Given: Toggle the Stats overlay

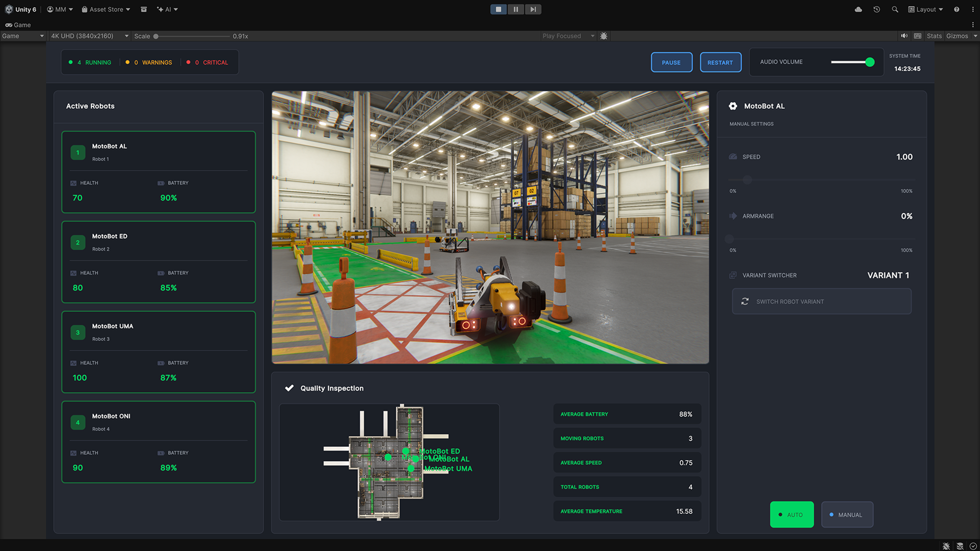Looking at the screenshot, I should (934, 36).
